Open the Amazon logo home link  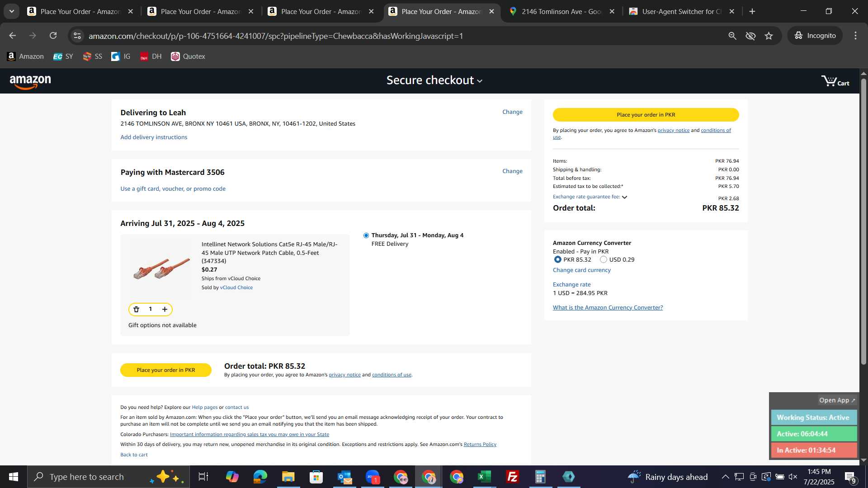30,81
